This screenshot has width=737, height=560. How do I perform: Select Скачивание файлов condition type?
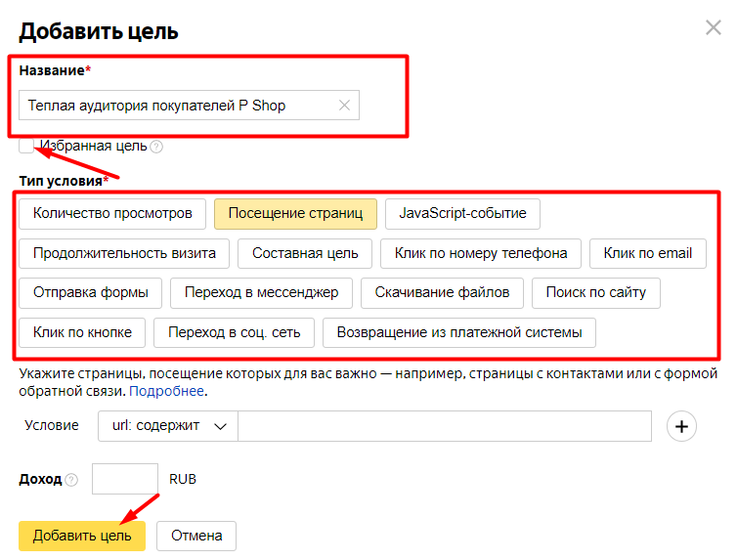442,293
